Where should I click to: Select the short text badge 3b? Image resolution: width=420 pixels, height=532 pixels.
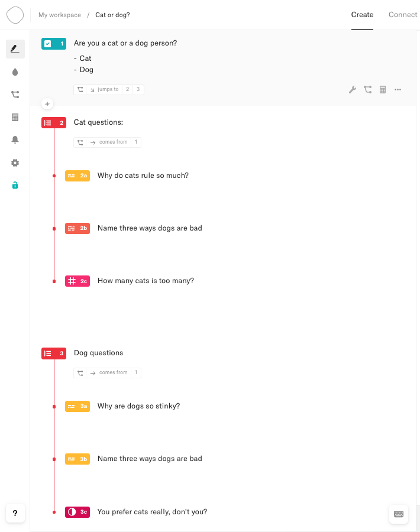tap(77, 459)
